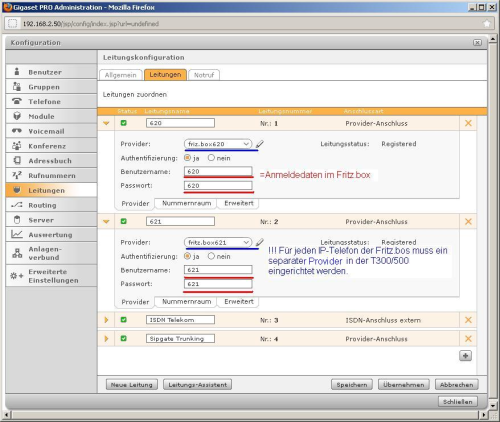Open the Gruppen section icon
This screenshot has width=500, height=422.
17,87
